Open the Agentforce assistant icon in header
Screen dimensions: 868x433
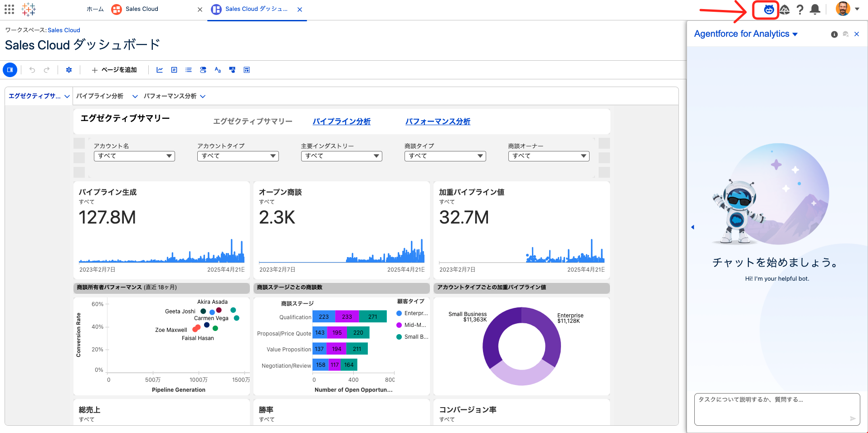[x=769, y=10]
